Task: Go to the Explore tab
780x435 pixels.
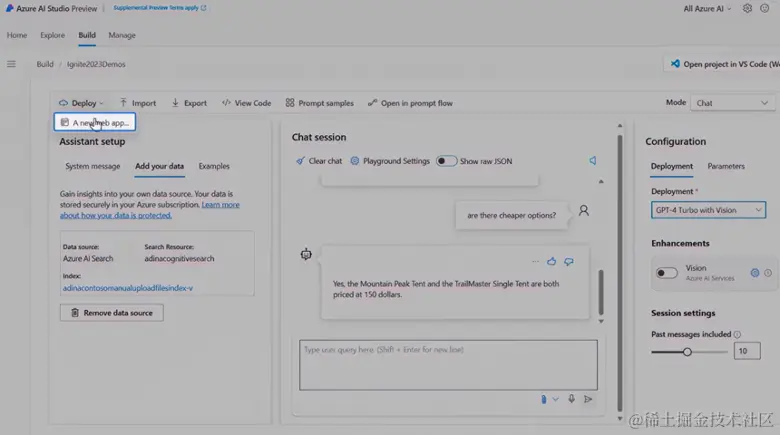Action: click(52, 35)
